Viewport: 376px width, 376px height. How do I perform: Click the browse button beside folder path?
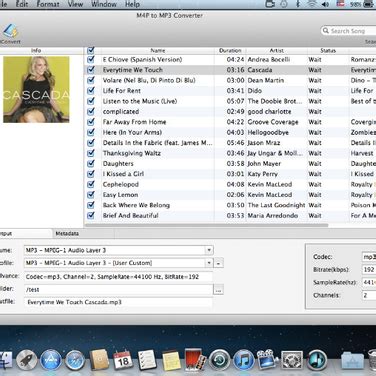click(218, 290)
